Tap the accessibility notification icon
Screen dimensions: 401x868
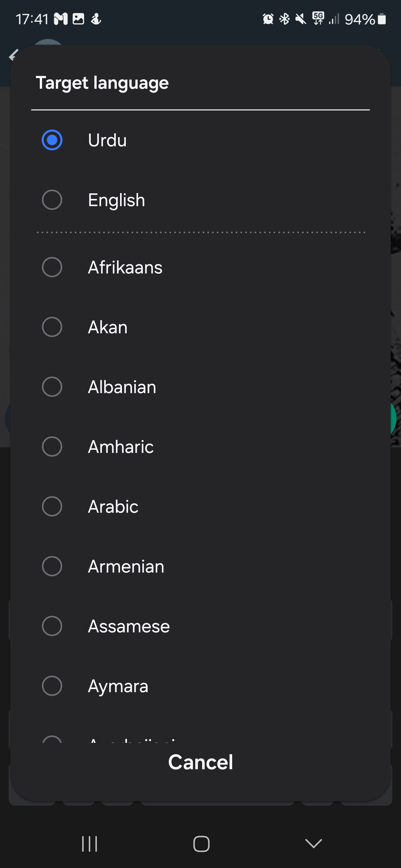click(x=96, y=19)
